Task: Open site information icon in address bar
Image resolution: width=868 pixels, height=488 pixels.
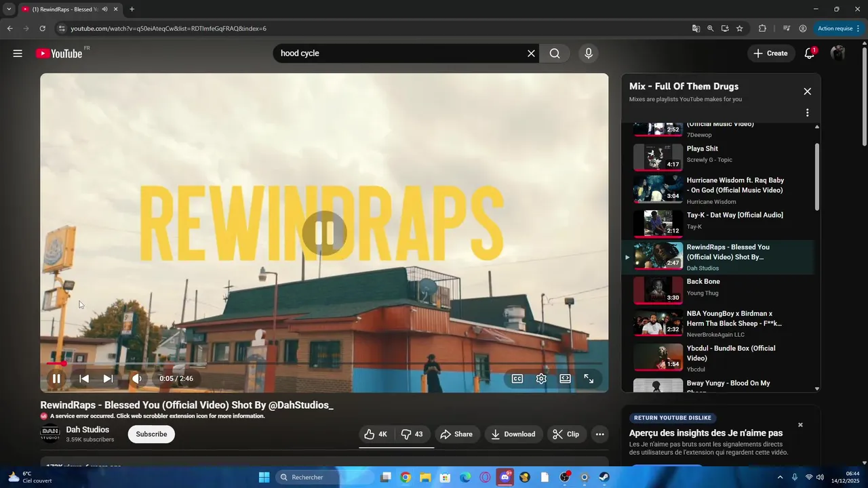Action: [61, 28]
